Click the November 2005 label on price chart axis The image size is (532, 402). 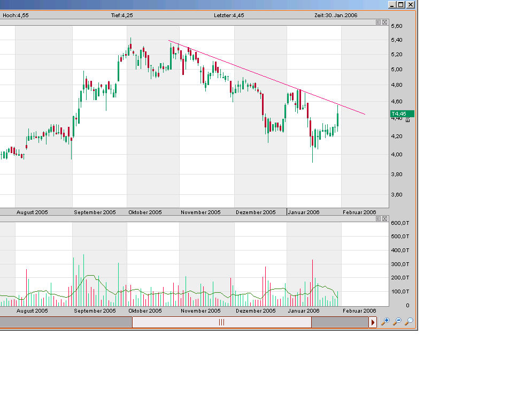pyautogui.click(x=201, y=212)
